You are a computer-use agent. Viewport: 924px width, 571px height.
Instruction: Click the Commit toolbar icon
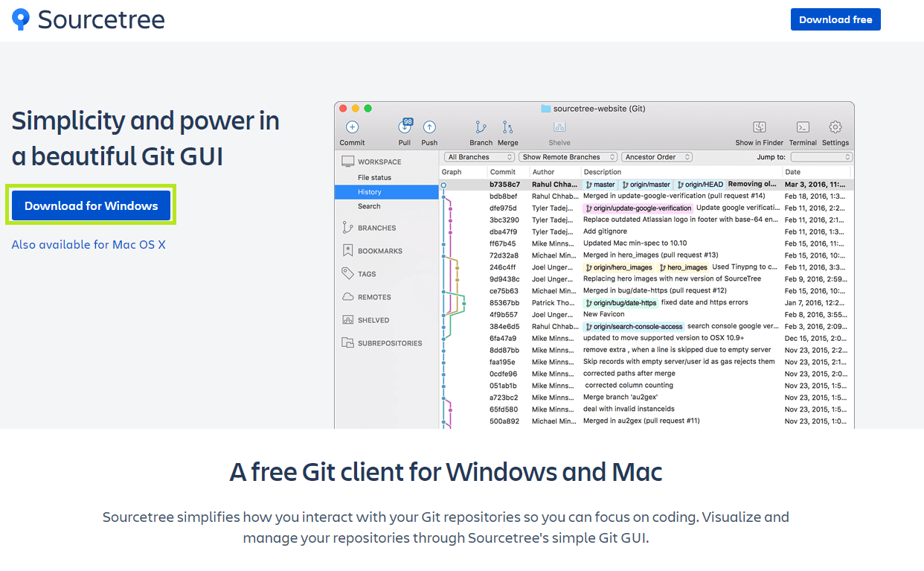click(352, 127)
